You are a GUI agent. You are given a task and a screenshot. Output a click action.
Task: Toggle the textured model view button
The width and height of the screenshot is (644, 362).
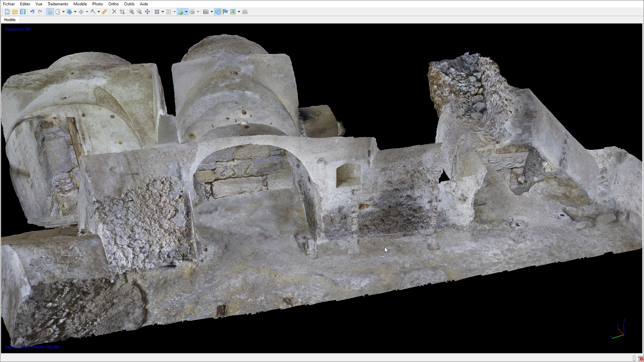pyautogui.click(x=181, y=12)
